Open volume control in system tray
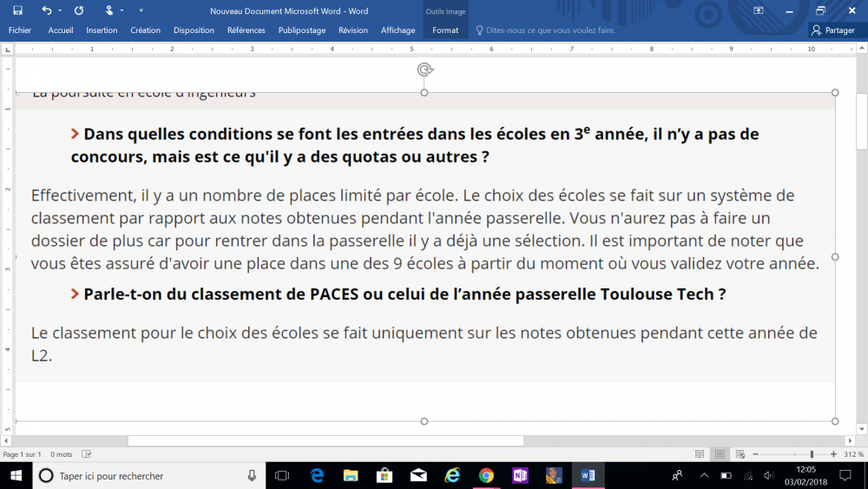Screen dimensions: 868x489 point(769,476)
